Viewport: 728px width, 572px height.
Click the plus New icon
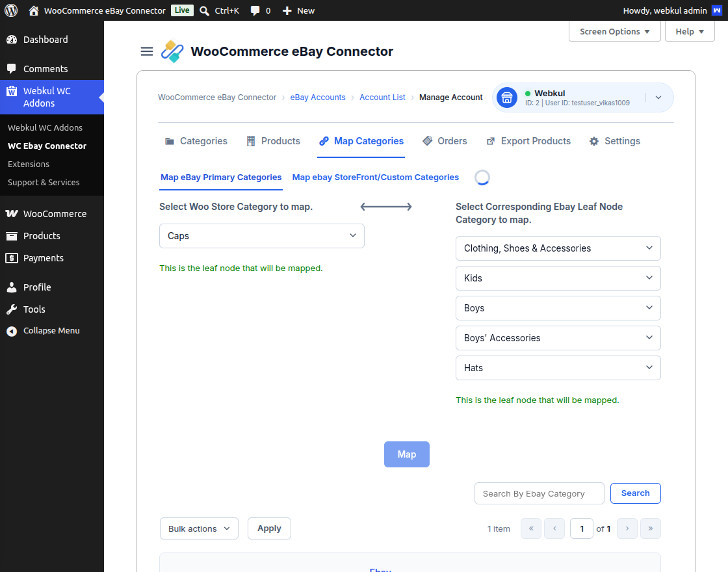287,10
